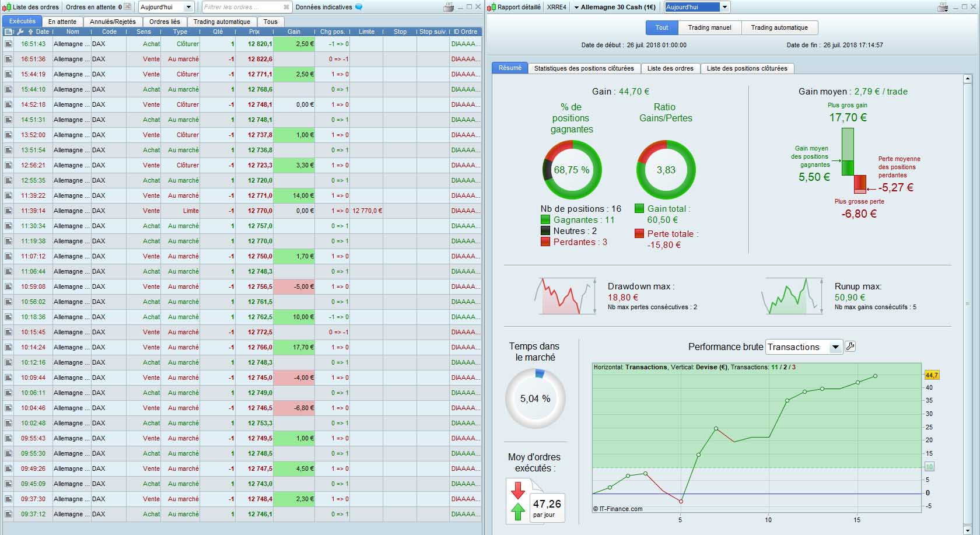This screenshot has width=980, height=535.
Task: Click the 17,70 € gain cell
Action: (x=294, y=347)
